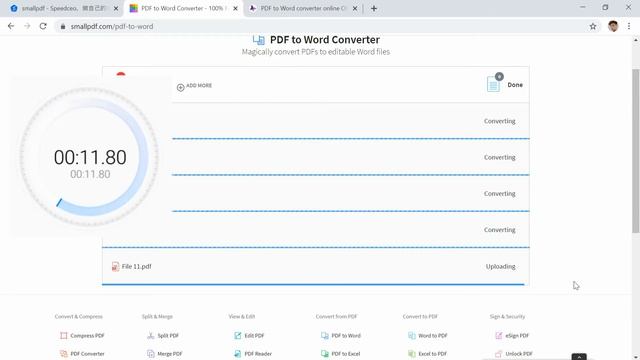Image resolution: width=640 pixels, height=360 pixels.
Task: Click the Excel to PDF icon
Action: click(411, 353)
